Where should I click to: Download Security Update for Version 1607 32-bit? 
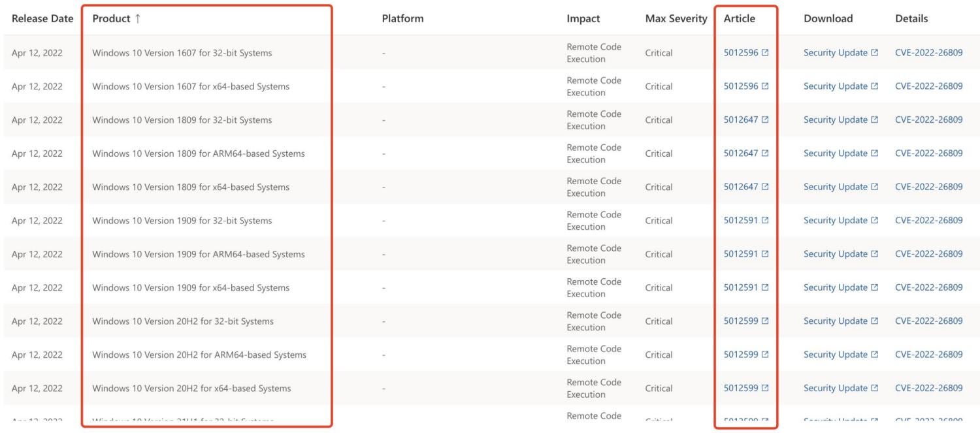pos(841,53)
